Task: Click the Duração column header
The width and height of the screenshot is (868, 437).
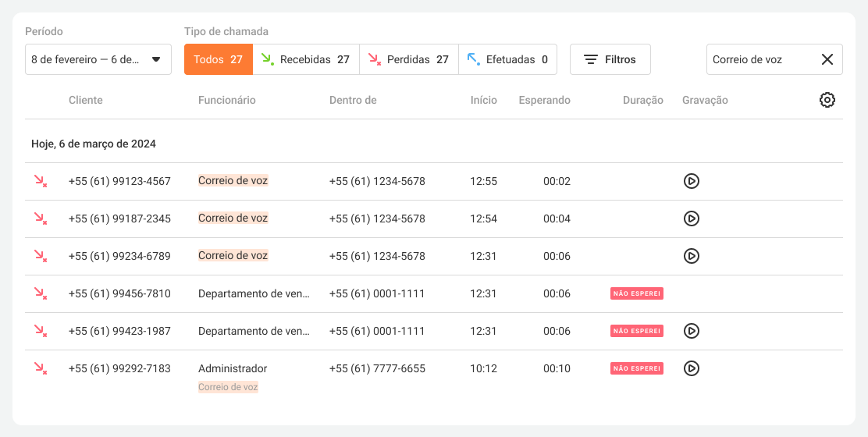Action: click(642, 100)
